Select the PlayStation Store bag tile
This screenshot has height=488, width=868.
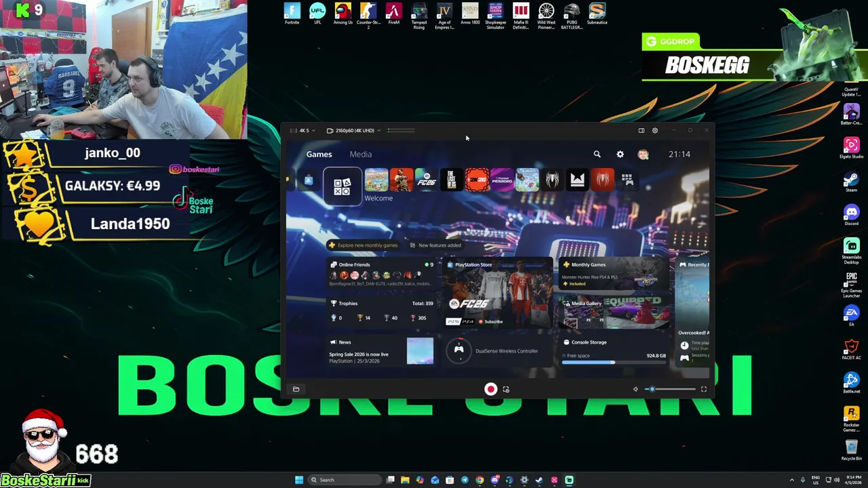309,180
